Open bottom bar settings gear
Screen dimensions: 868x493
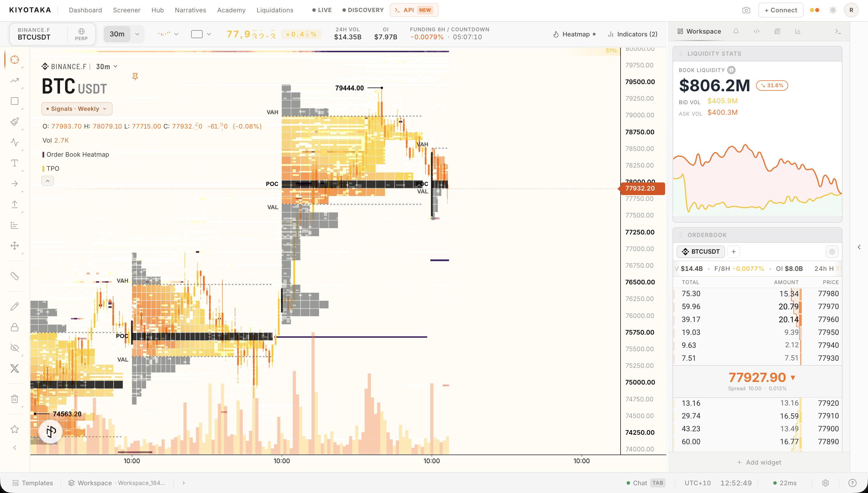(x=826, y=483)
